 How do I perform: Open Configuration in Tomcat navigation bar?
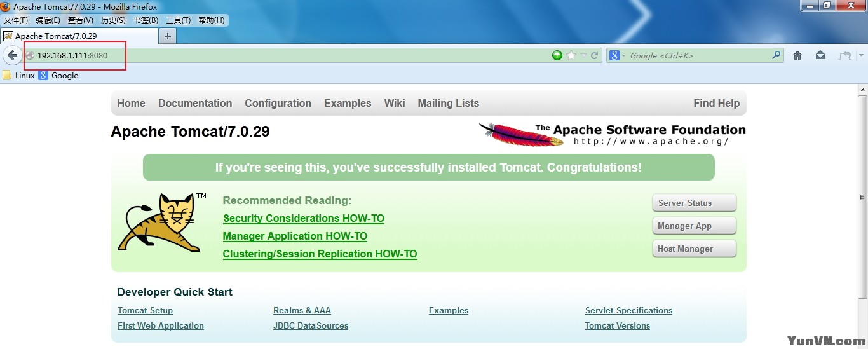tap(278, 103)
